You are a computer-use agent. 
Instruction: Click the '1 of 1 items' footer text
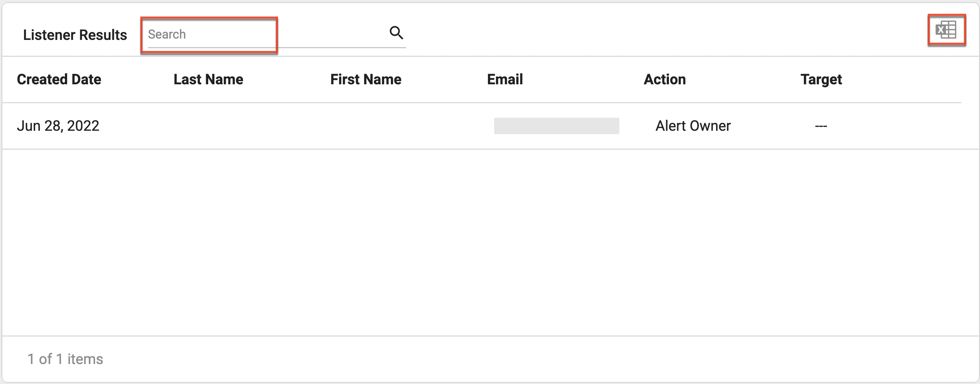point(65,359)
